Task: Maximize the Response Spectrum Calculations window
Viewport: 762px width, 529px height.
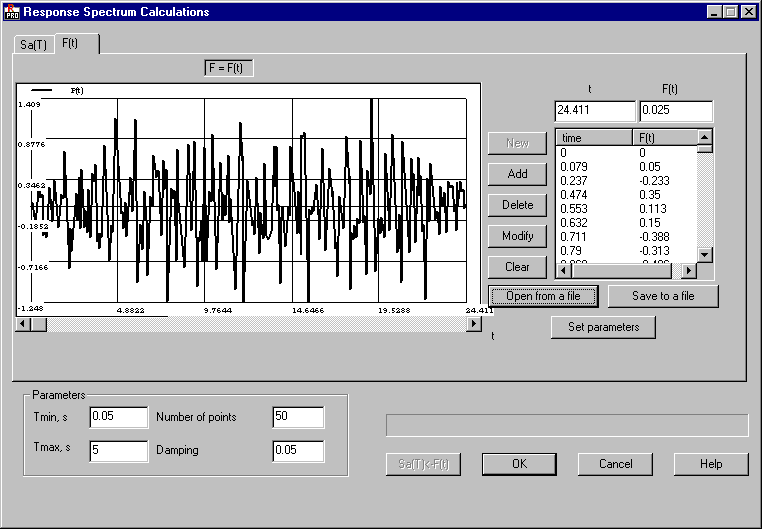Action: pyautogui.click(x=730, y=12)
